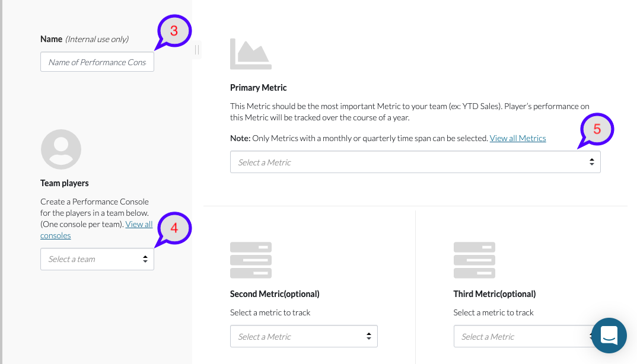Click the Third Metric list icon

pyautogui.click(x=474, y=260)
